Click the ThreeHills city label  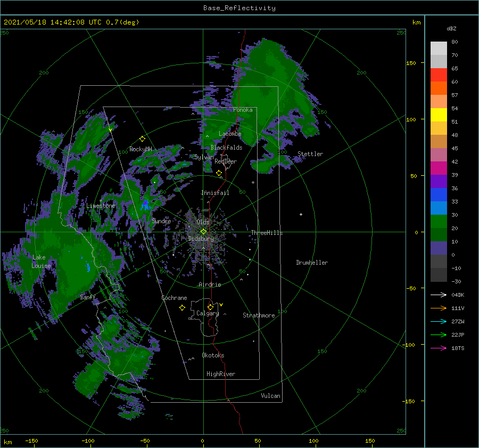click(x=267, y=233)
